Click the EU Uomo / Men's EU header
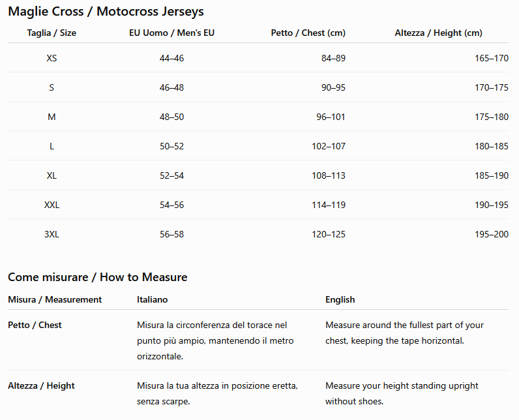Viewport: 519px width, 420px height. pos(171,33)
